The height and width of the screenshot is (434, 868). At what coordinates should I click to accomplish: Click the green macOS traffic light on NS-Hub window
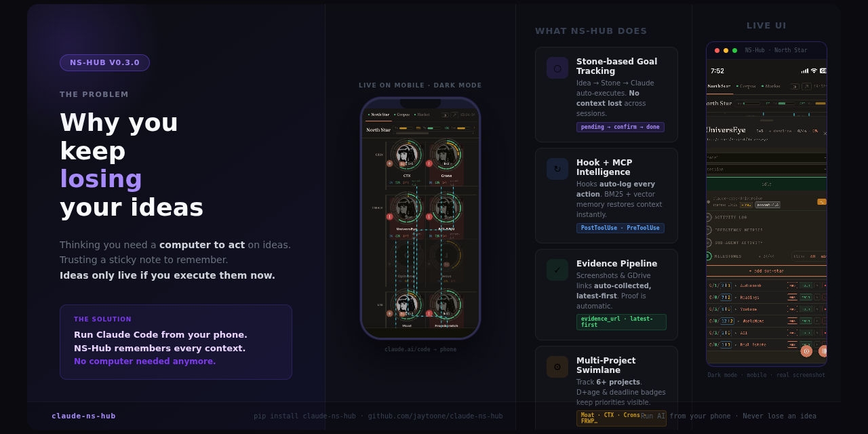734,50
